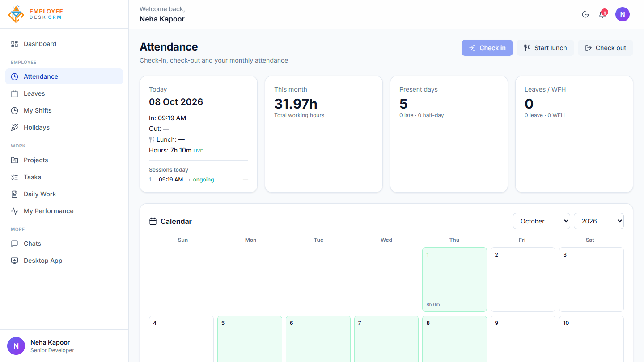Click the Neha Kapoor profile at sidebar bottom

click(x=64, y=346)
